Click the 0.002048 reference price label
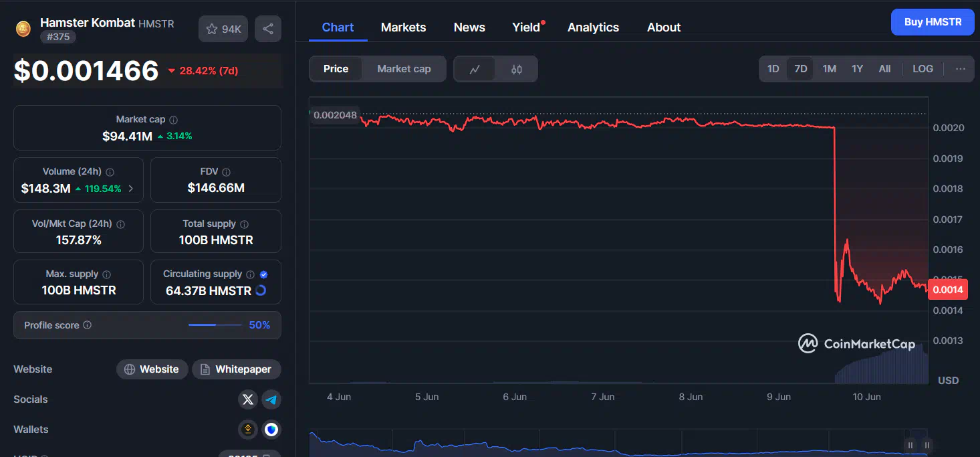The width and height of the screenshot is (980, 457). click(x=335, y=115)
